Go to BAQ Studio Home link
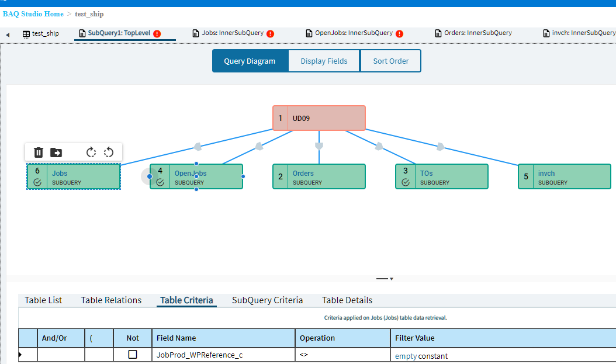 [x=33, y=14]
